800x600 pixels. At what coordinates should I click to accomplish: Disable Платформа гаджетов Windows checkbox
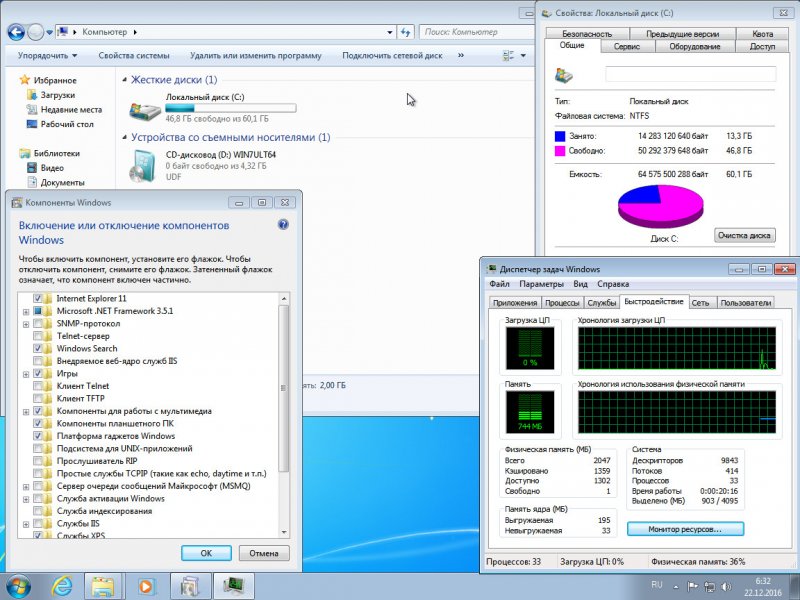tap(38, 436)
